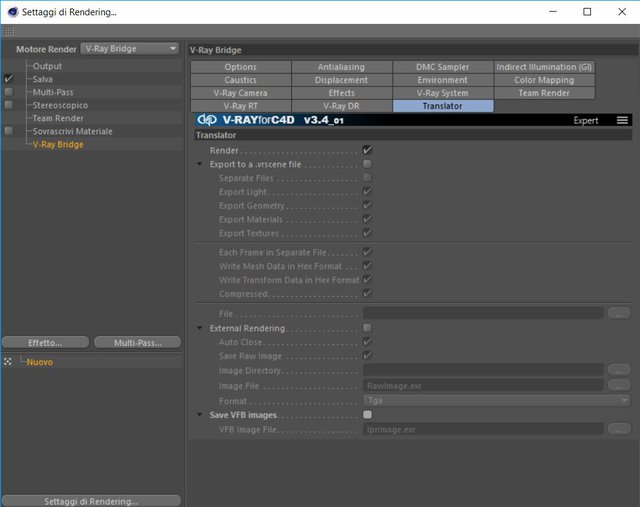Select the Nuovo render setting
Screen dimensions: 640x507
(40, 362)
